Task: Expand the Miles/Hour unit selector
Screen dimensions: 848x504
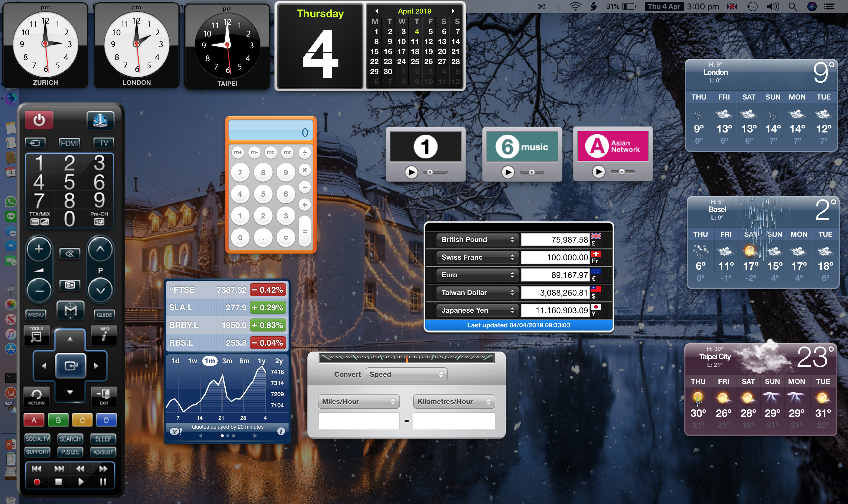Action: click(359, 402)
